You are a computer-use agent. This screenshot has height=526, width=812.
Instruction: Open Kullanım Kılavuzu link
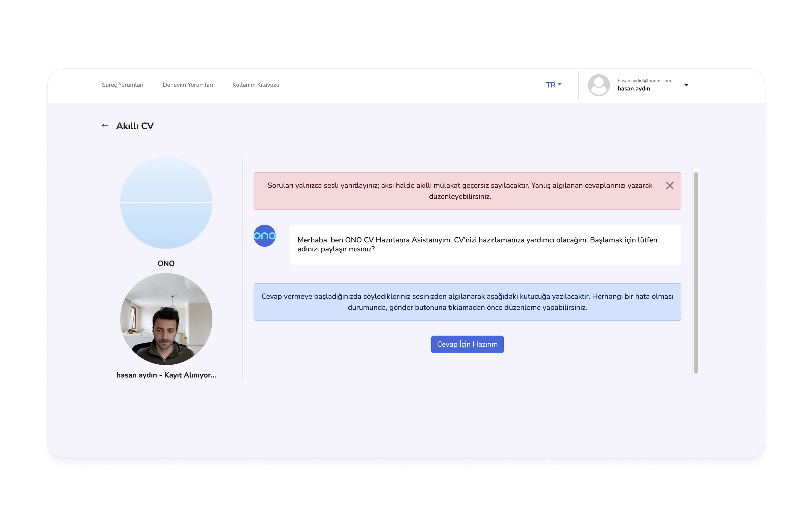point(256,85)
